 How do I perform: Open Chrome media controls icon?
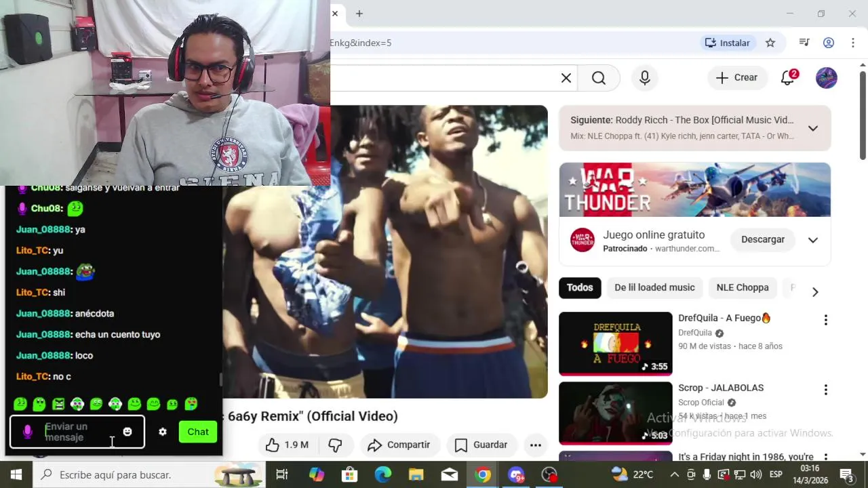804,43
